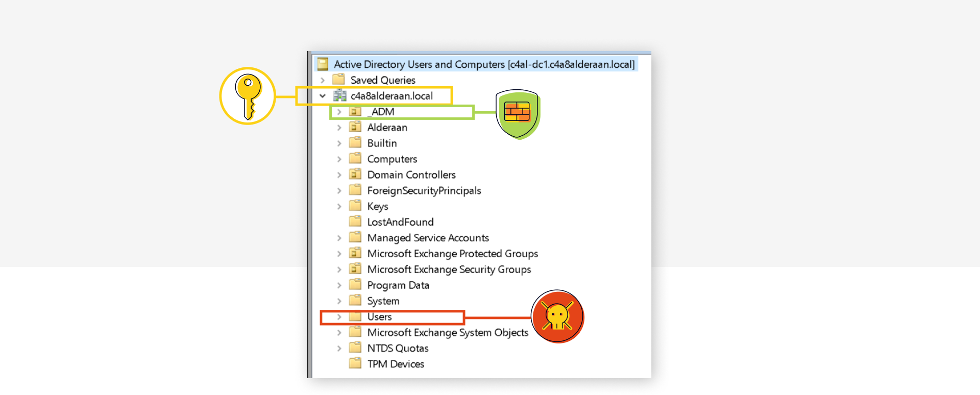
Task: Select the 'LostAndFound' label
Action: (x=400, y=222)
